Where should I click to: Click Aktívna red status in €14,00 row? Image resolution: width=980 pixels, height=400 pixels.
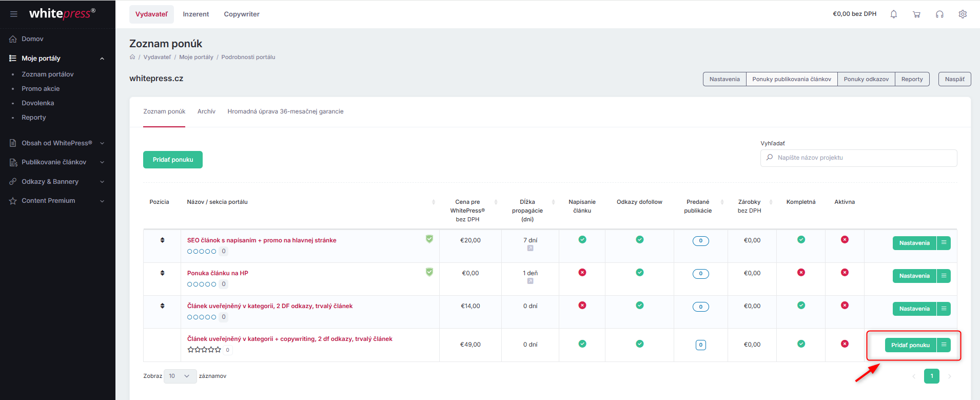845,305
